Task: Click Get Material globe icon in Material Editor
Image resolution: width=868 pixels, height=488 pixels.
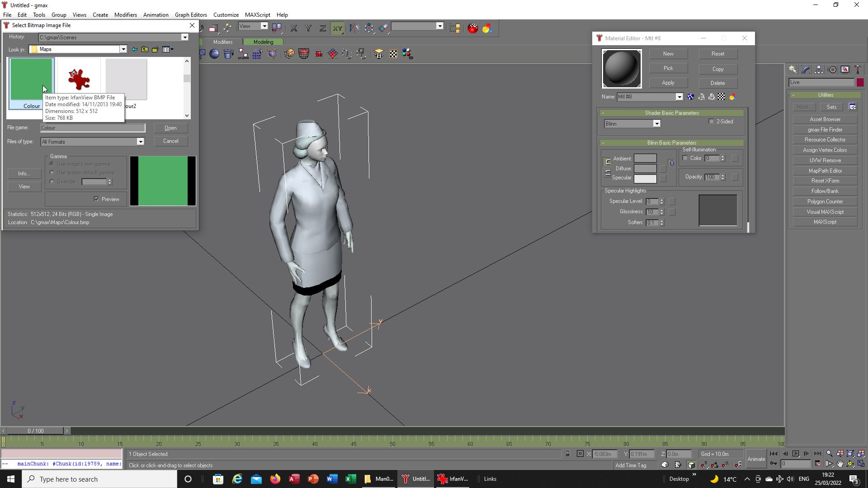Action: [x=690, y=97]
